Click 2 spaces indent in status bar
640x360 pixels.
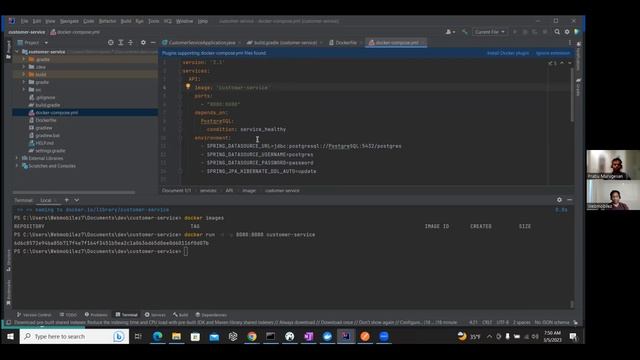tap(521, 322)
